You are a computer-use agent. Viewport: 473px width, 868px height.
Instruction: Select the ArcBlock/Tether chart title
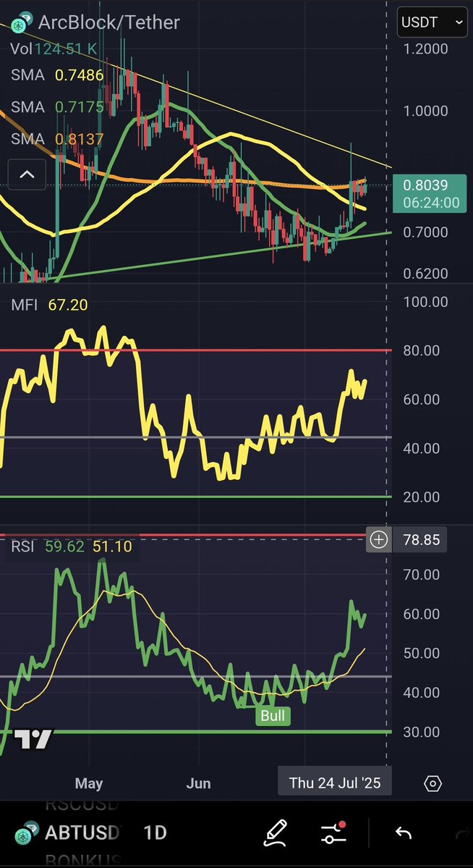coord(109,22)
